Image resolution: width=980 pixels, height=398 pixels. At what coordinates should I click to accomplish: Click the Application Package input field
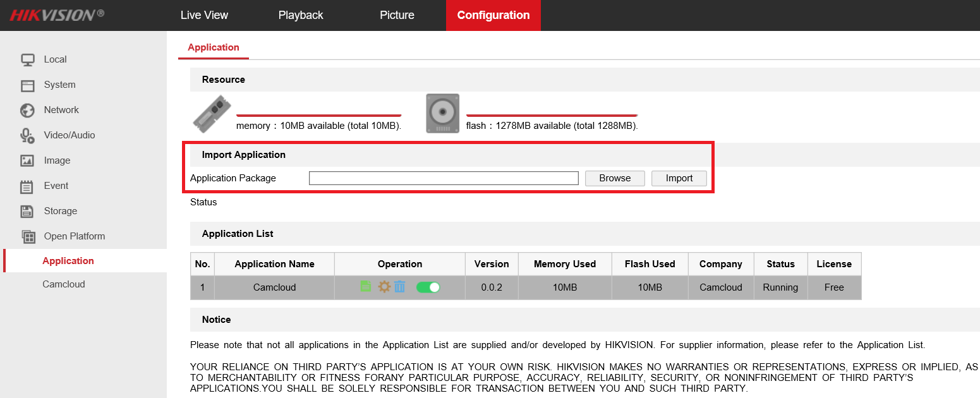click(x=444, y=178)
